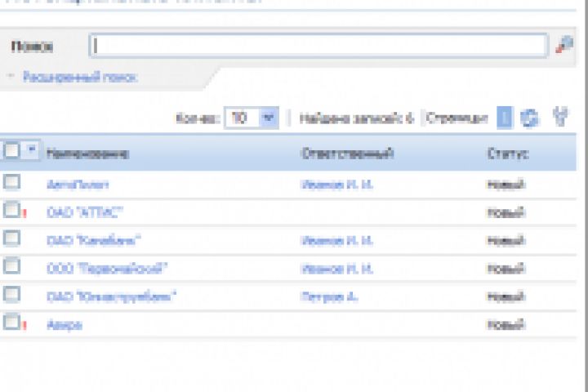
Task: Click Новый status in the АвтоПилот row
Action: click(506, 185)
